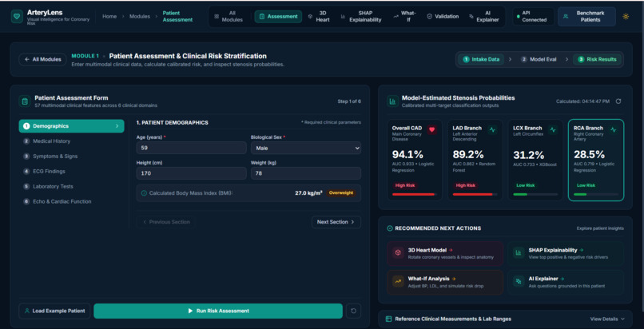This screenshot has height=329, width=644.
Task: Click the Next Section button
Action: coord(336,222)
